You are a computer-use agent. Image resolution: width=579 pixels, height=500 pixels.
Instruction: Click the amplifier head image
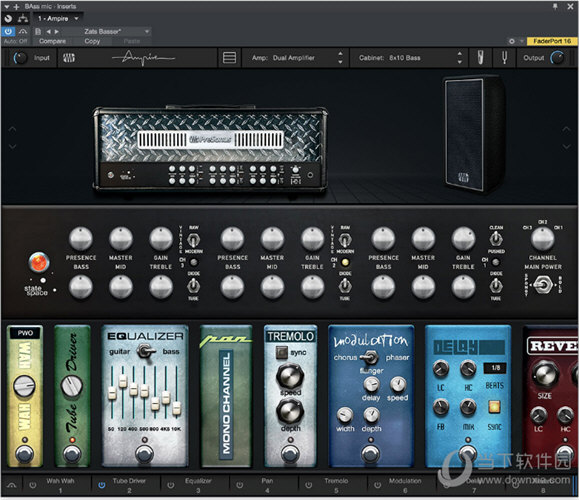(210, 148)
